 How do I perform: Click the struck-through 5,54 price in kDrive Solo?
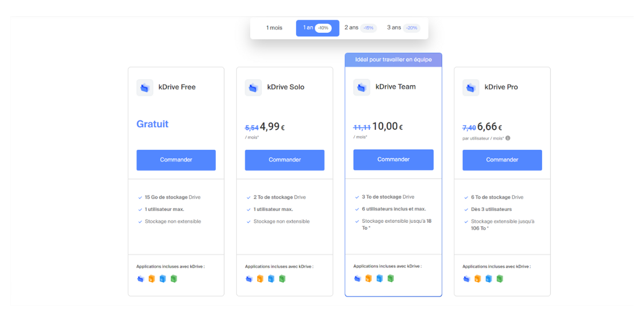252,128
